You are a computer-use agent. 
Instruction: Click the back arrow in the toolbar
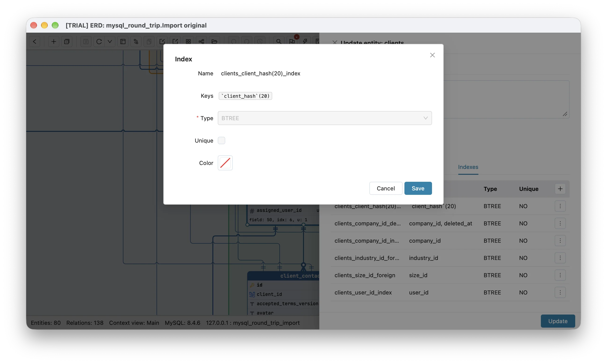35,42
